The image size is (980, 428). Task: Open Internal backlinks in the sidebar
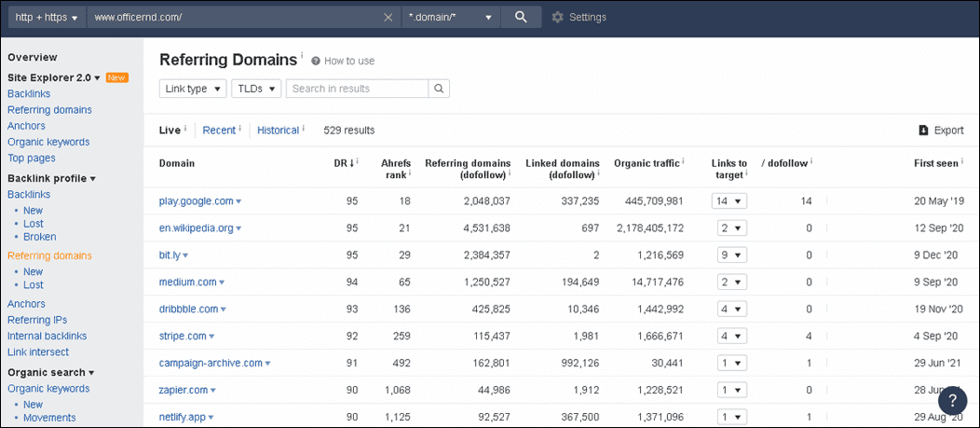47,336
